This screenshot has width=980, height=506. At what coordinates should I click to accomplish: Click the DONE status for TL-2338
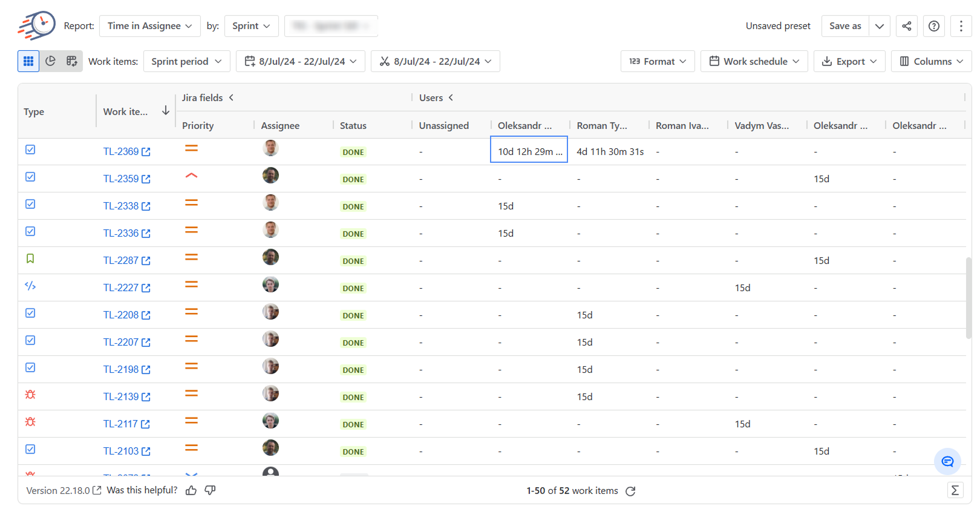coord(353,206)
